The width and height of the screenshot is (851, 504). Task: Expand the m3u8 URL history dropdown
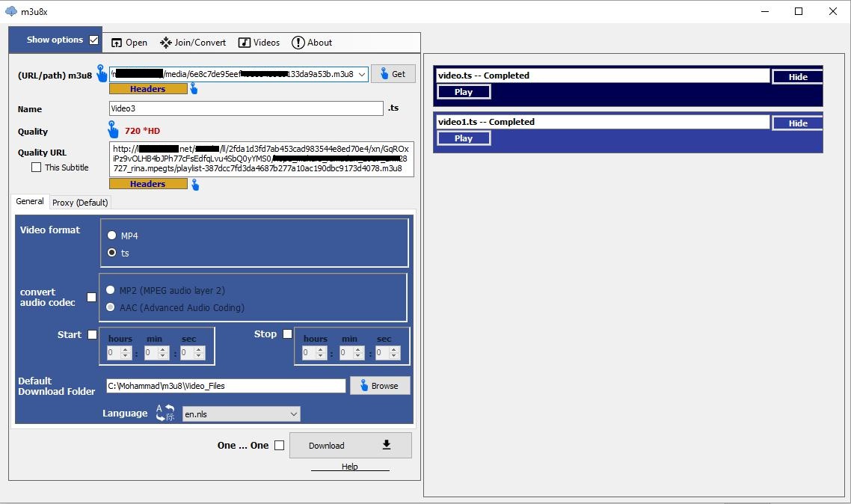(362, 74)
